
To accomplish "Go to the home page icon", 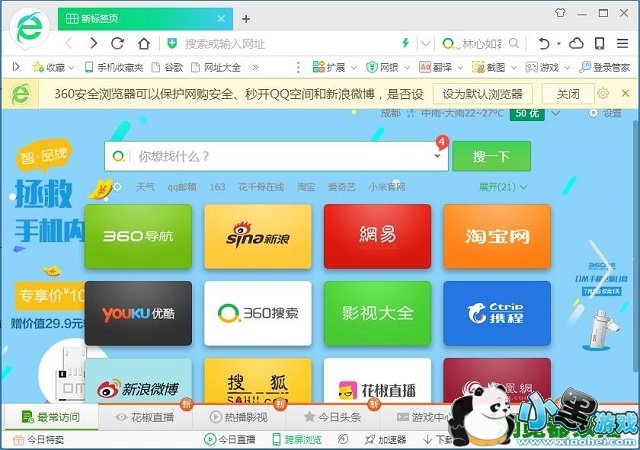I will (144, 43).
